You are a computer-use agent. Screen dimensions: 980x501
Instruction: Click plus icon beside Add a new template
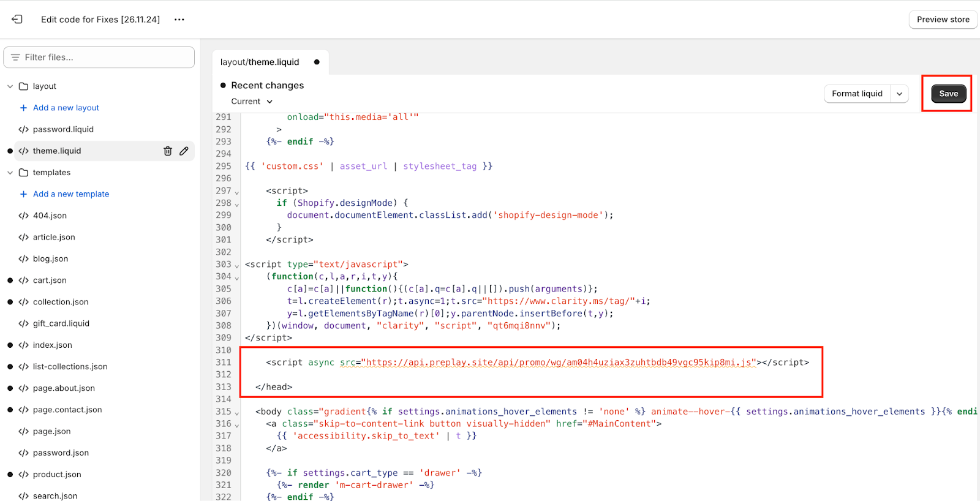click(23, 194)
